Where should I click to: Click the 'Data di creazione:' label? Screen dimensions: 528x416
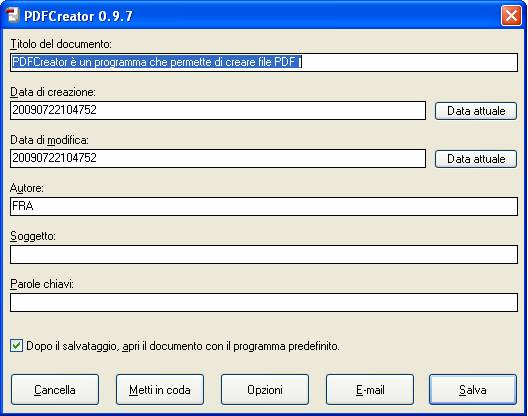tap(53, 92)
